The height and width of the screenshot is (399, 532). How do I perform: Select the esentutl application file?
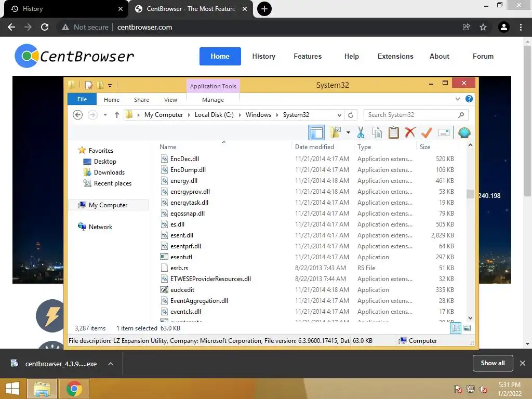181,257
